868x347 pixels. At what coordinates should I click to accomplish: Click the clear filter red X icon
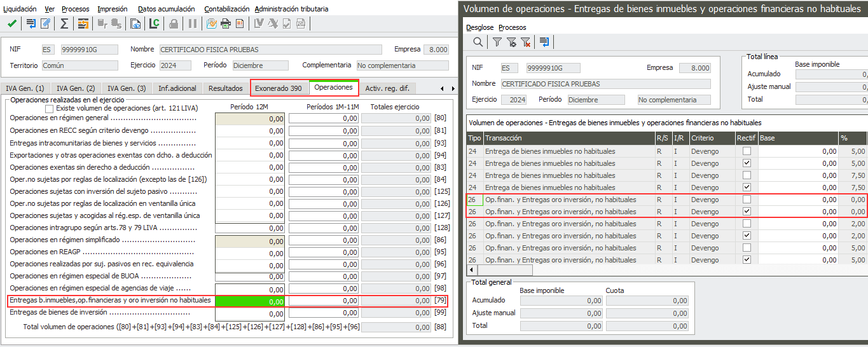tap(525, 42)
